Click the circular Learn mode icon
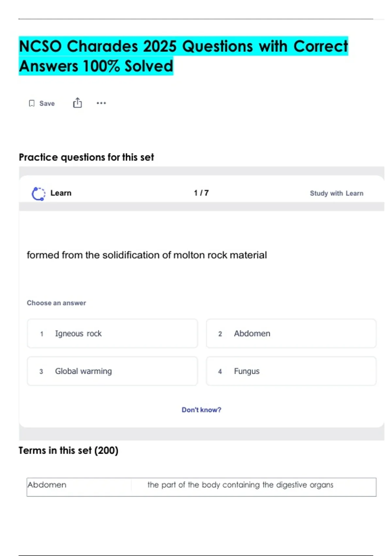This screenshot has height=556, width=392. (38, 194)
